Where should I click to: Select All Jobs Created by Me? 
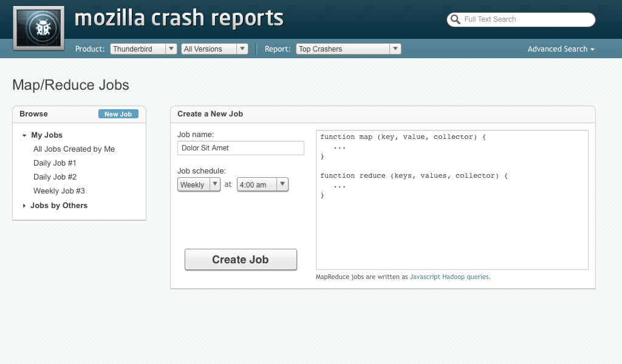(74, 149)
